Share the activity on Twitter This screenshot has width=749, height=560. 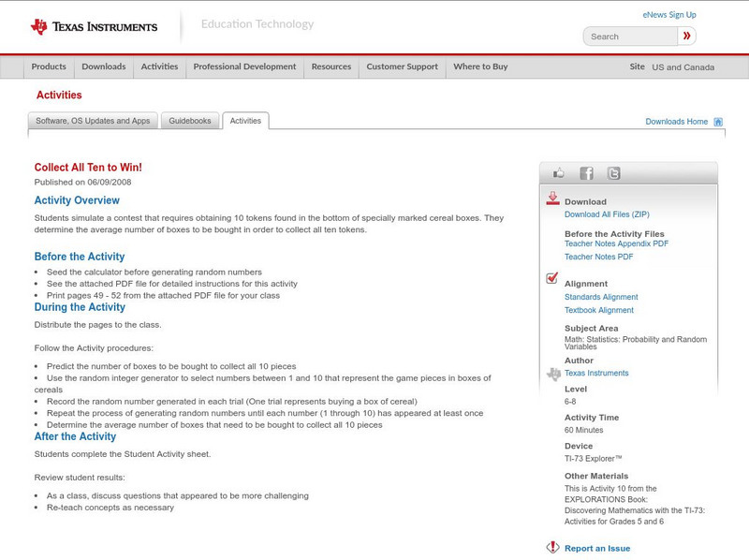click(614, 173)
